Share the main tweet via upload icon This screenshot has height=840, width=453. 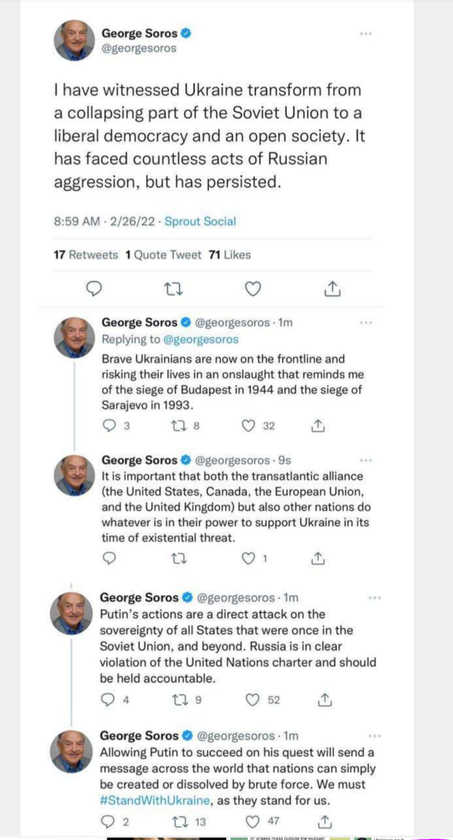tap(333, 289)
